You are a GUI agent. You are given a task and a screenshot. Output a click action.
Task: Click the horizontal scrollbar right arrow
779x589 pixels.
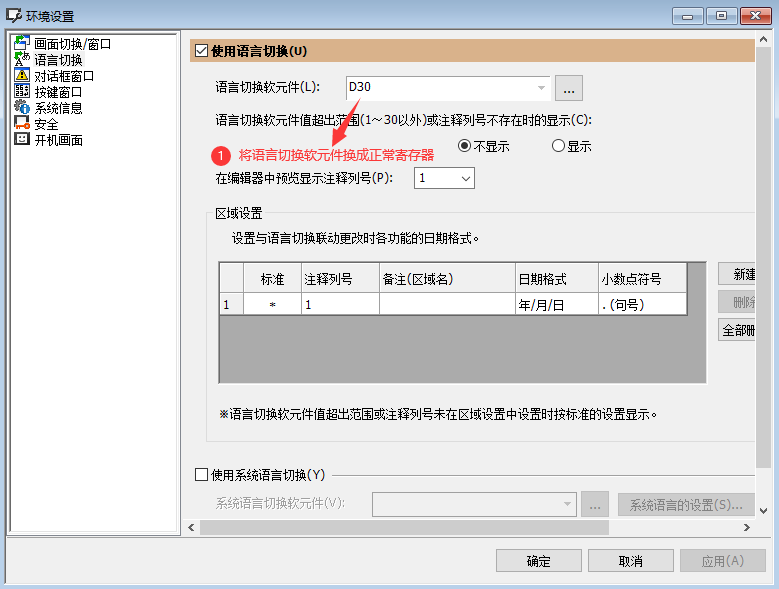[746, 525]
